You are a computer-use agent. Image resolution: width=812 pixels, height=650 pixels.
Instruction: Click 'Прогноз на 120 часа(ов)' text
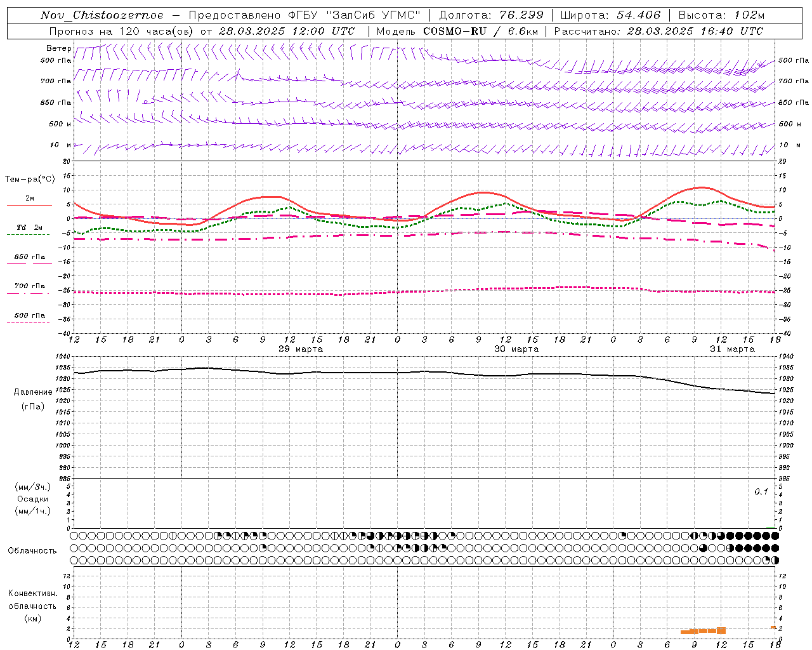tap(122, 31)
